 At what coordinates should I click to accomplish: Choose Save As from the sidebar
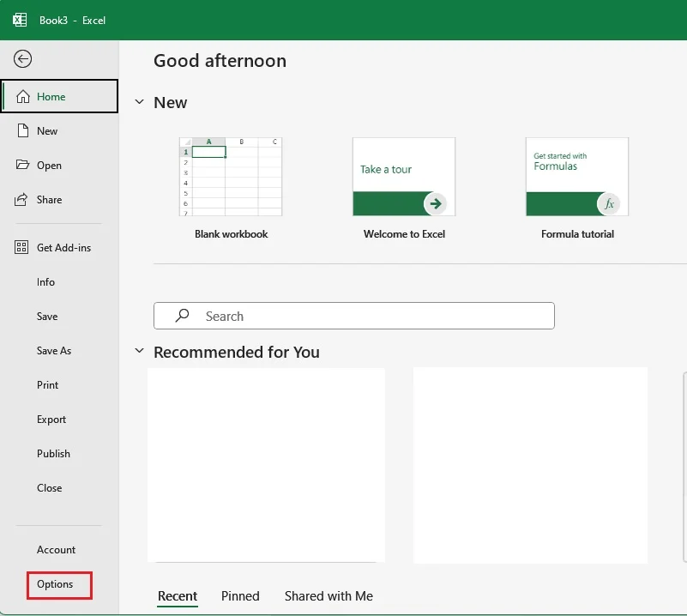pos(54,351)
